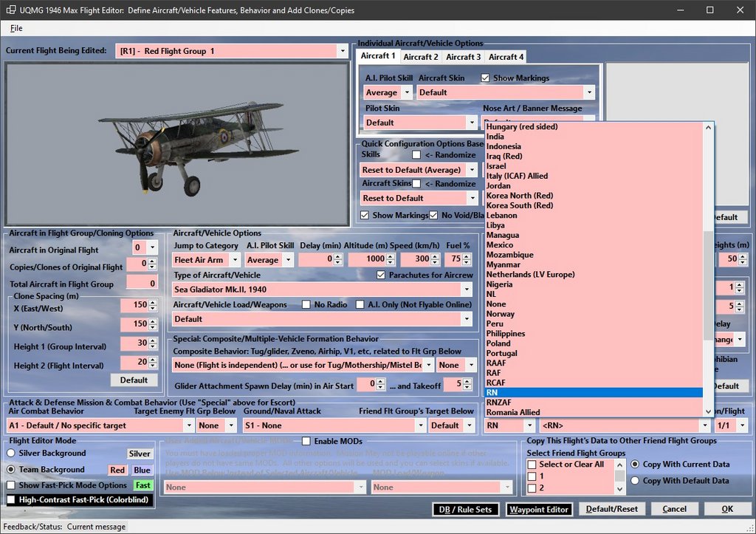
Task: Select the Team Background radio button
Action: pyautogui.click(x=11, y=469)
